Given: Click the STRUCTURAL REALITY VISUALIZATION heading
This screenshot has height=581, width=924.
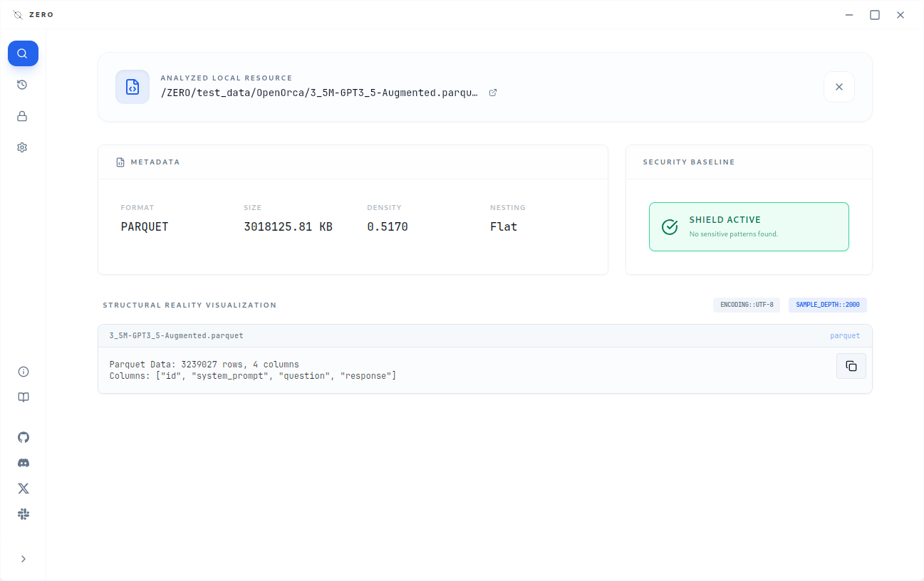Looking at the screenshot, I should click(x=190, y=305).
